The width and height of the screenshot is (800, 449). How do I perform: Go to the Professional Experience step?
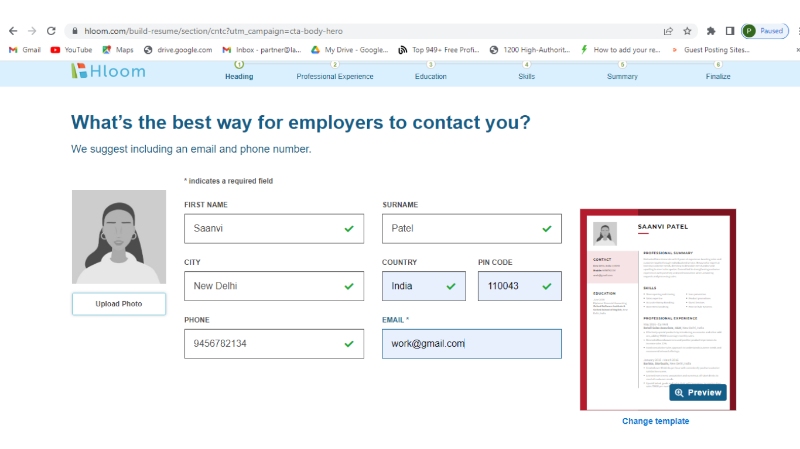(x=334, y=71)
